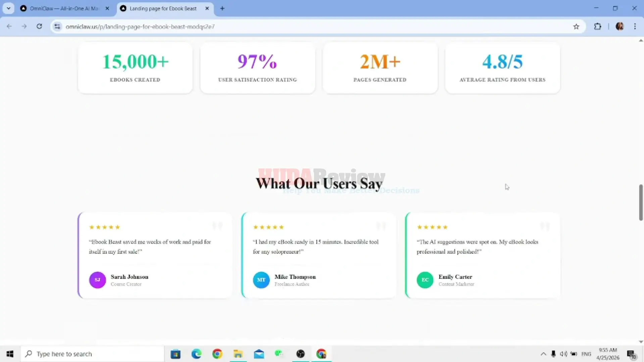
Task: Open File Explorer from the taskbar
Action: click(238, 354)
